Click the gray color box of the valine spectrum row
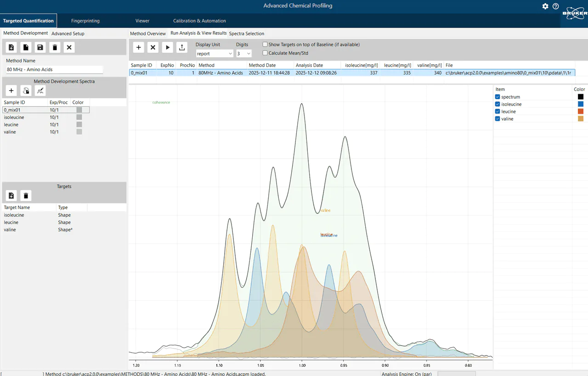Viewport: 588px width, 376px height. [x=79, y=132]
